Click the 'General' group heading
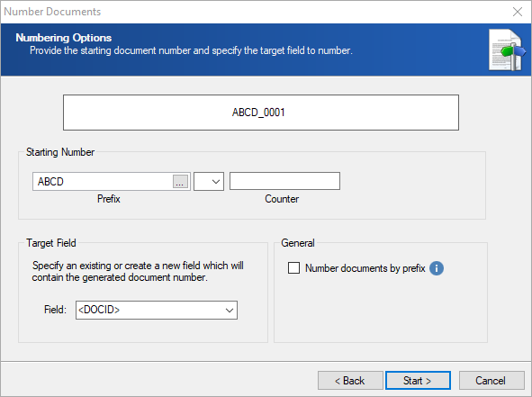This screenshot has width=532, height=397. tap(298, 243)
